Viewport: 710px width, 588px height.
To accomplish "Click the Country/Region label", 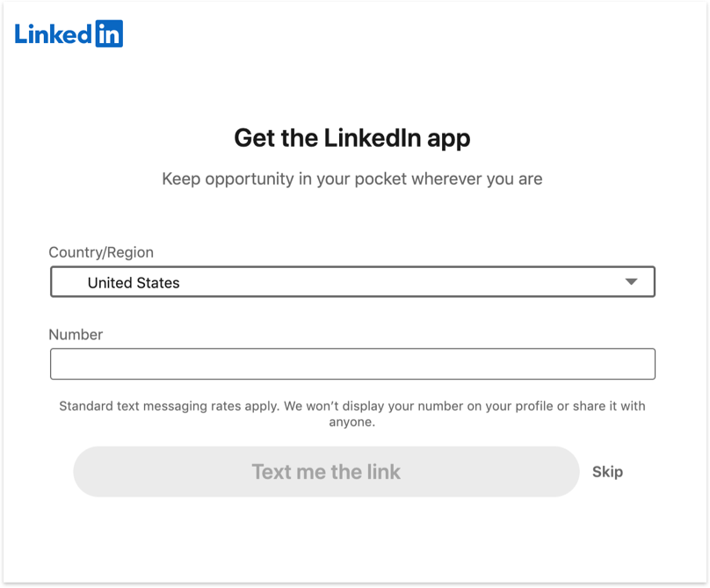I will click(102, 252).
